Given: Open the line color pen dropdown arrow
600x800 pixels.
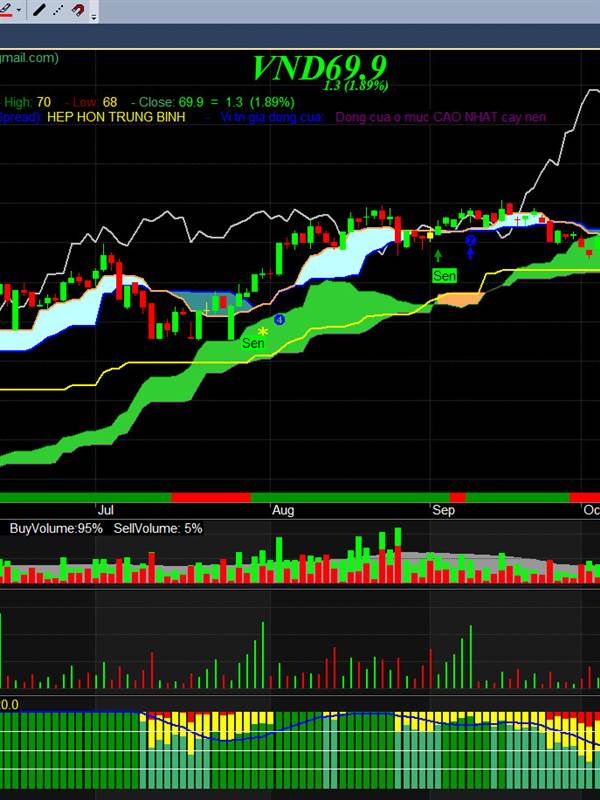Looking at the screenshot, I should pyautogui.click(x=19, y=10).
